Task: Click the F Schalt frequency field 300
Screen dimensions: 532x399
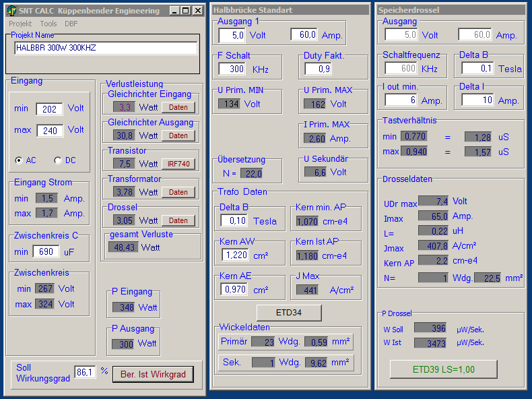Action: pos(232,69)
